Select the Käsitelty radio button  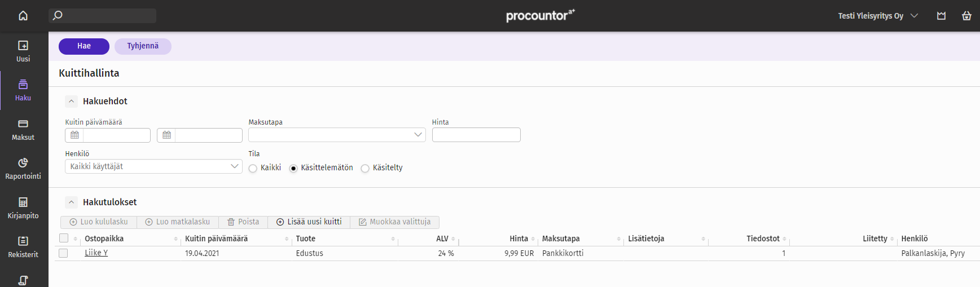tap(365, 168)
